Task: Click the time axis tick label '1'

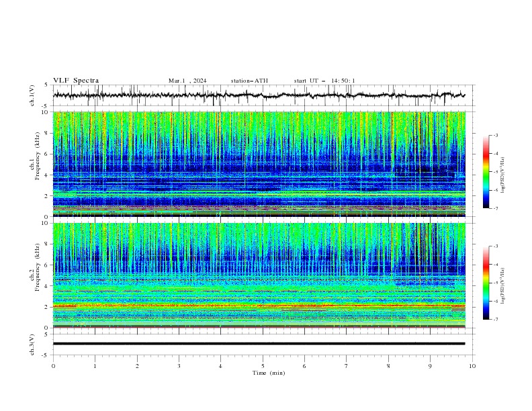Action: [x=95, y=366]
